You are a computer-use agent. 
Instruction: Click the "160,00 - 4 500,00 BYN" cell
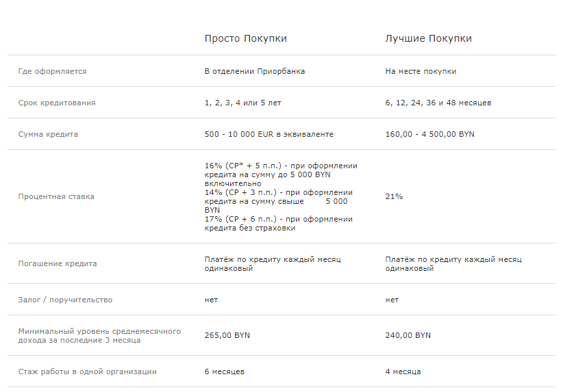tap(429, 134)
